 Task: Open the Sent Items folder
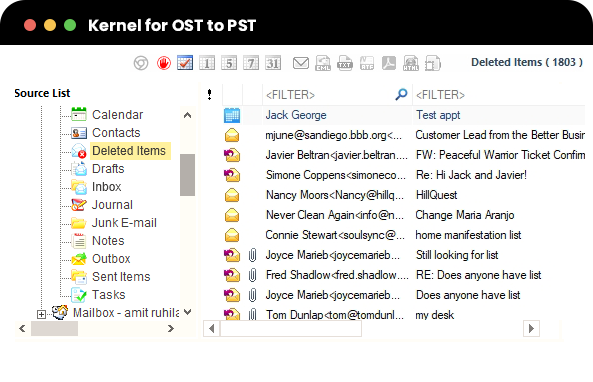pos(121,276)
